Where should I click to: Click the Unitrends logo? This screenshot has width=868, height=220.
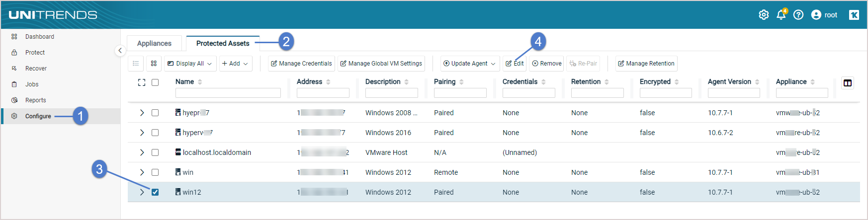coord(53,15)
